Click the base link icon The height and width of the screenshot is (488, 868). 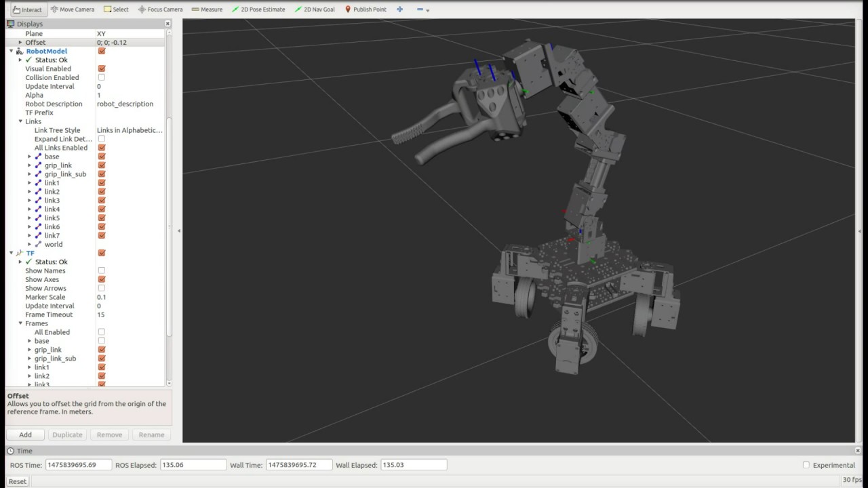point(38,157)
